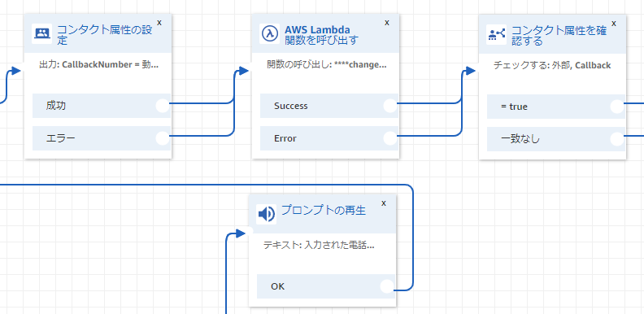Open the AWS Lambda 関数を呼び出す title

(x=321, y=34)
